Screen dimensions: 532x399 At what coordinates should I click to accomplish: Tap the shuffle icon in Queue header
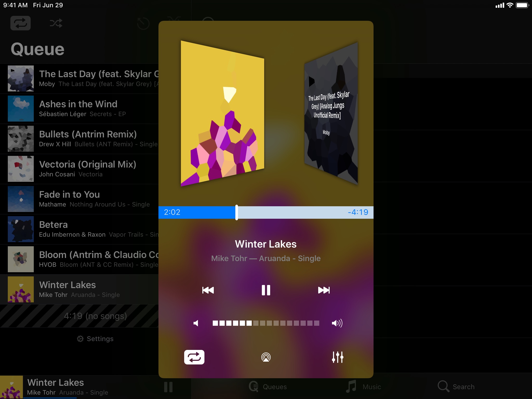click(x=56, y=23)
